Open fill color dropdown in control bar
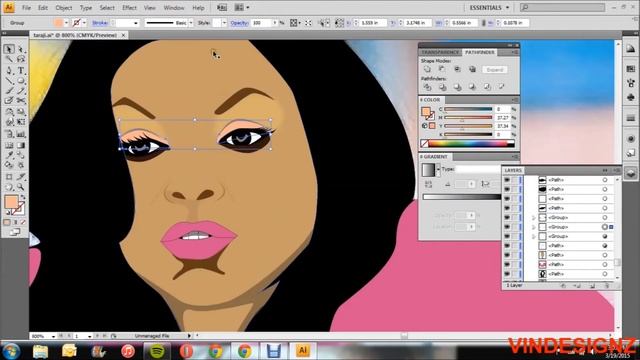The width and height of the screenshot is (640, 360). point(66,23)
